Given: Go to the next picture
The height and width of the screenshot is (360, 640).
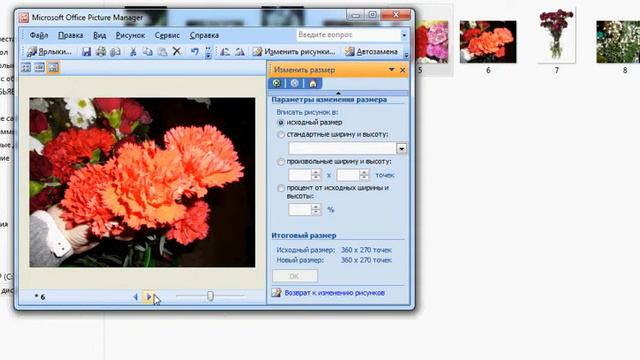Looking at the screenshot, I should (148, 297).
